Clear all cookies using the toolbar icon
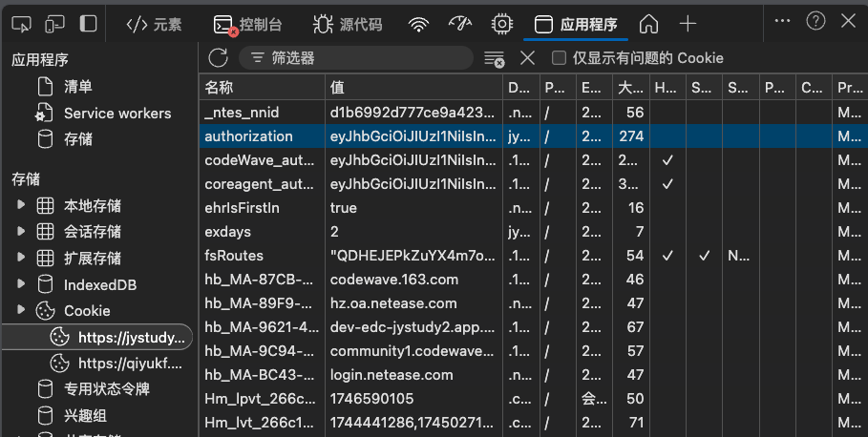Screen dimensions: 868x437 pyautogui.click(x=494, y=58)
